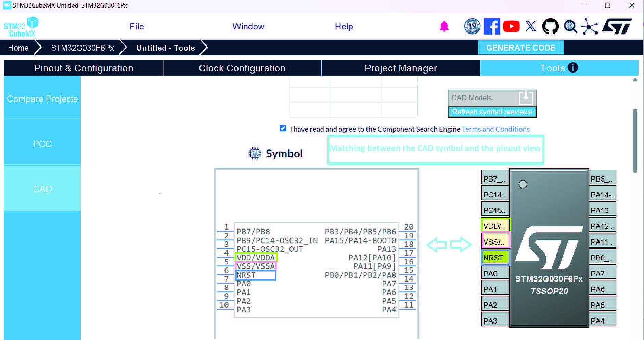
Task: Click the vertical scrollbar thumb
Action: (635, 141)
